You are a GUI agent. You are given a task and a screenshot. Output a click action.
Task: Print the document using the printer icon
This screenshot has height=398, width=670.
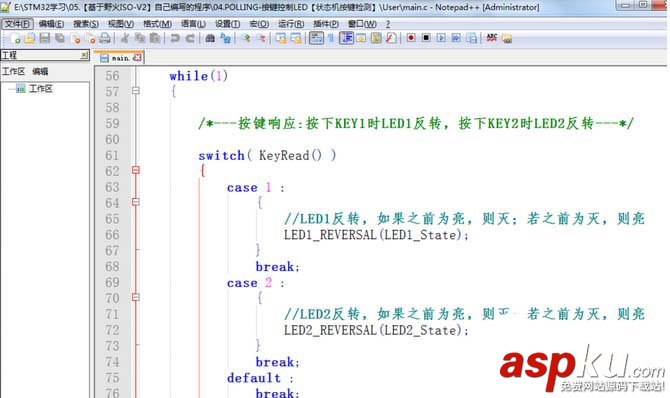(105, 38)
